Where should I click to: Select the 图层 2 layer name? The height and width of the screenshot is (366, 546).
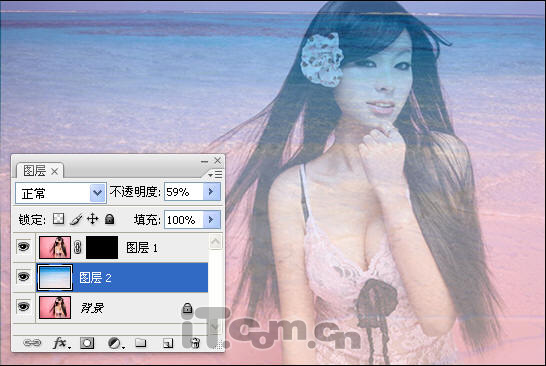95,278
